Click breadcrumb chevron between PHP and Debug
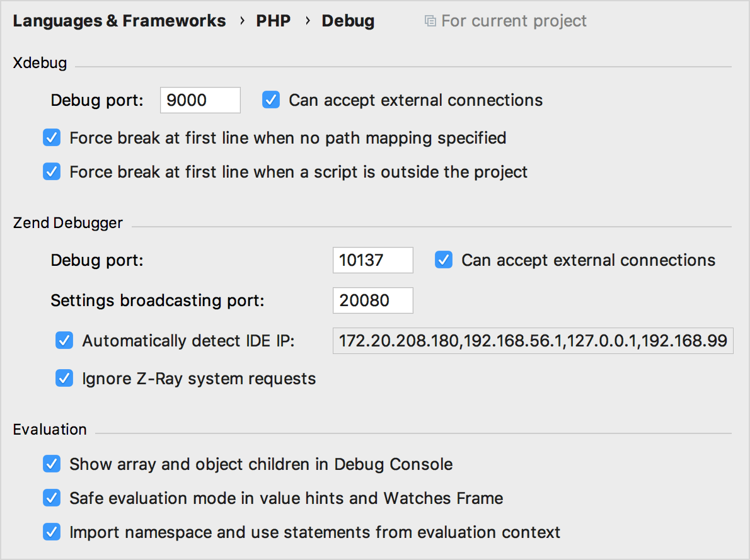This screenshot has width=750, height=560. coord(308,21)
